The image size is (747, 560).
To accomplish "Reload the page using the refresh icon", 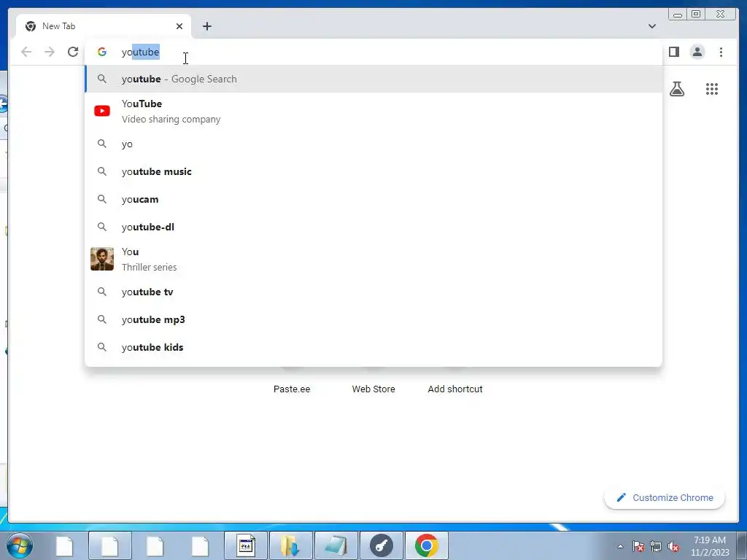I will click(x=73, y=52).
